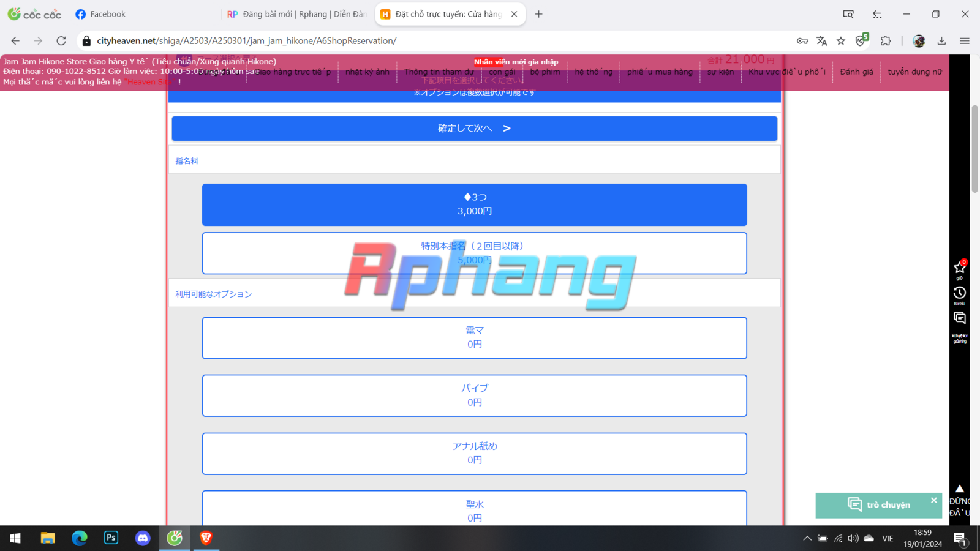Open a new browser tab
This screenshot has width=980, height=551.
point(539,14)
